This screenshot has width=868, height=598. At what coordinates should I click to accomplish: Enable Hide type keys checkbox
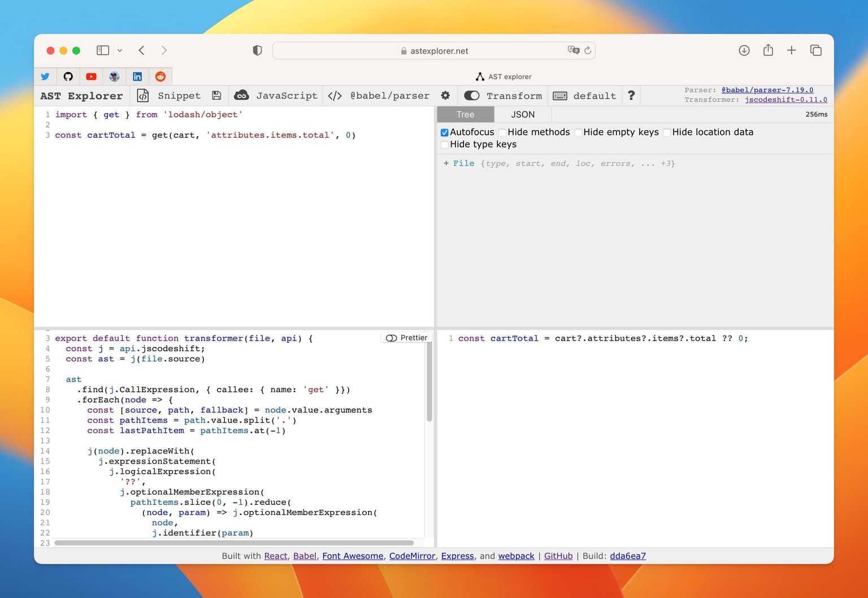(445, 145)
